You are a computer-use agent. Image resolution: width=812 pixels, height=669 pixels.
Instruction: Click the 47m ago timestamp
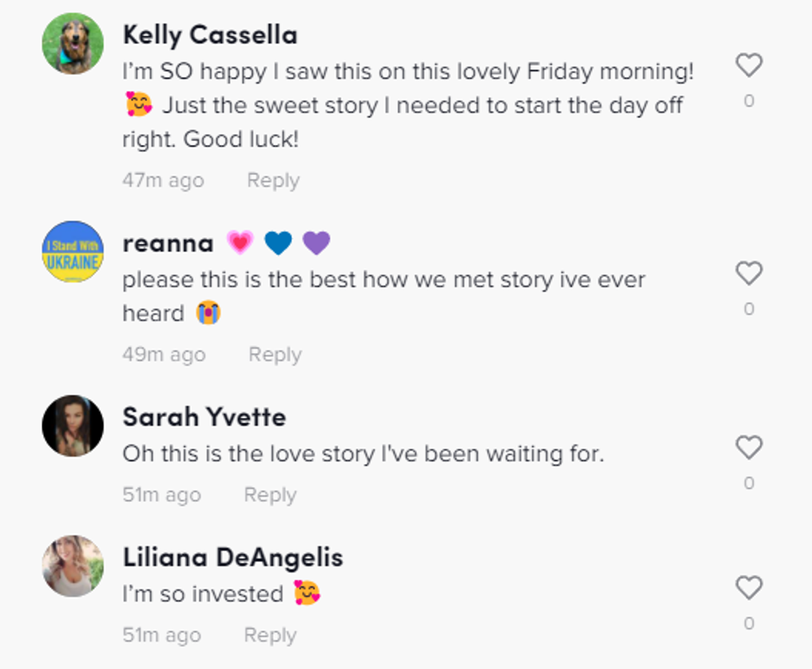[162, 181]
